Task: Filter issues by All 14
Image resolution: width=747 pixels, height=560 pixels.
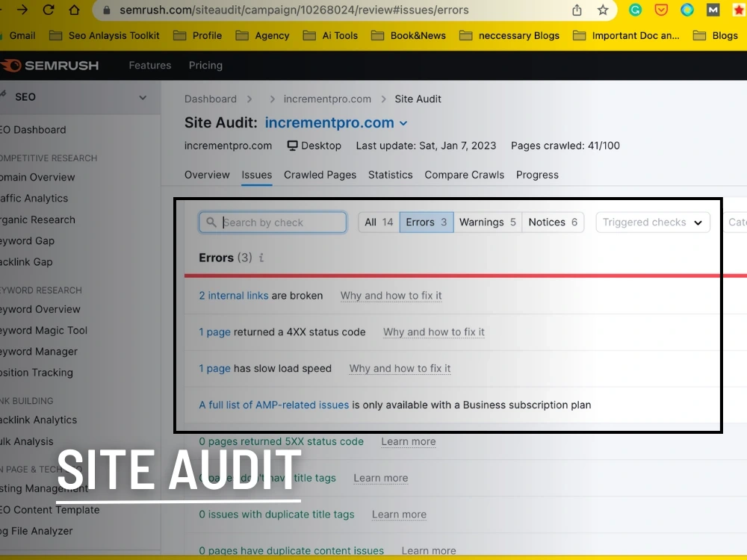Action: tap(379, 223)
